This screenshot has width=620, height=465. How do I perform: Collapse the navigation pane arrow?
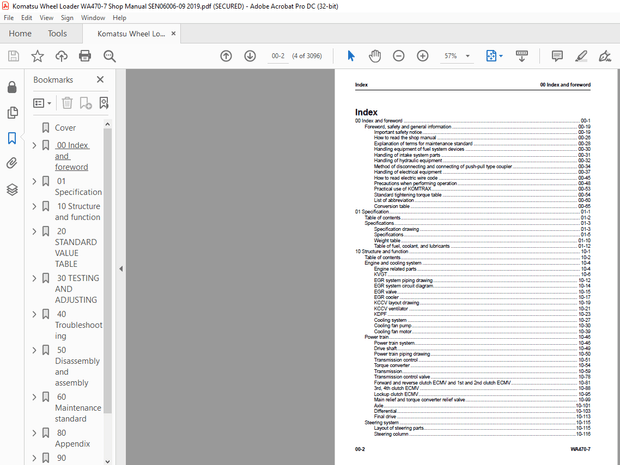point(121,269)
